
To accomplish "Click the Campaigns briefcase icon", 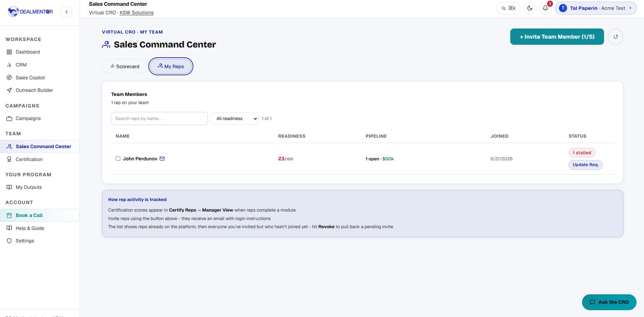I will click(9, 118).
